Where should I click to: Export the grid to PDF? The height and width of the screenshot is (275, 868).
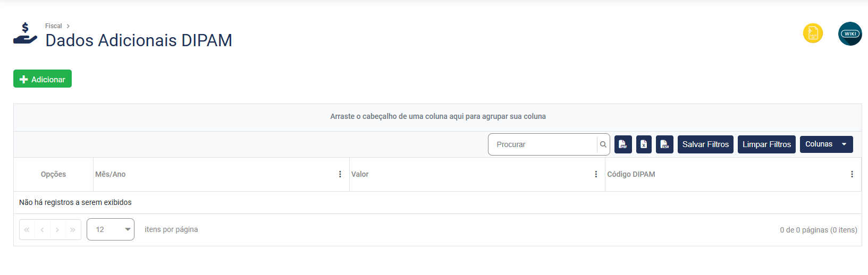(623, 144)
